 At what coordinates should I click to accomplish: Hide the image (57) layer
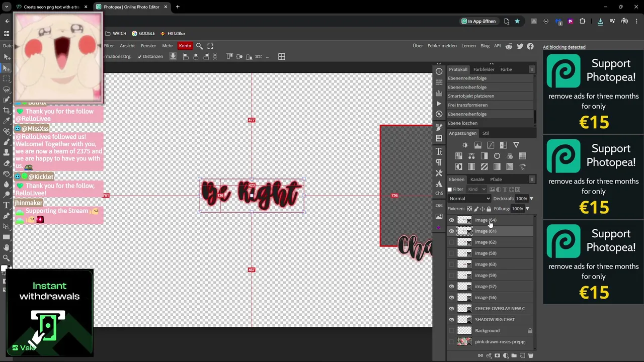point(451,287)
